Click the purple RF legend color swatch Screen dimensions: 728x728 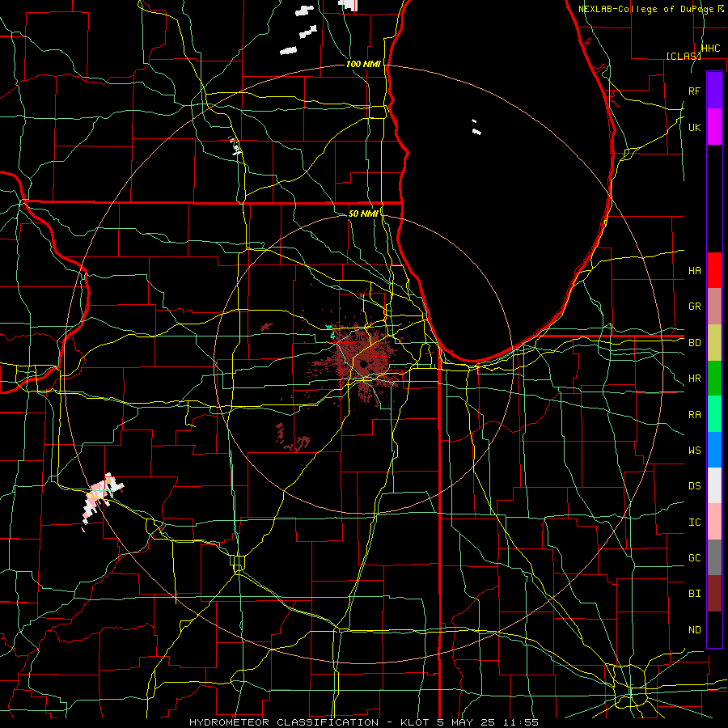coord(714,91)
